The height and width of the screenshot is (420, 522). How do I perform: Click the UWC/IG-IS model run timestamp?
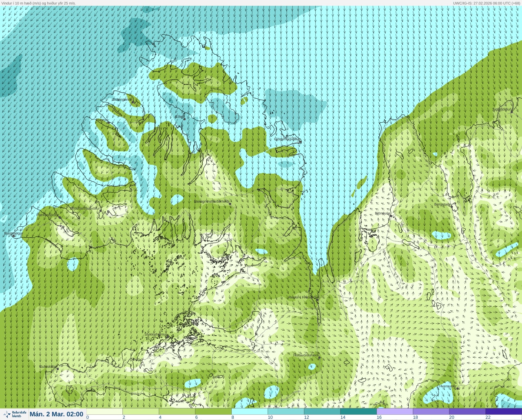[487, 3]
